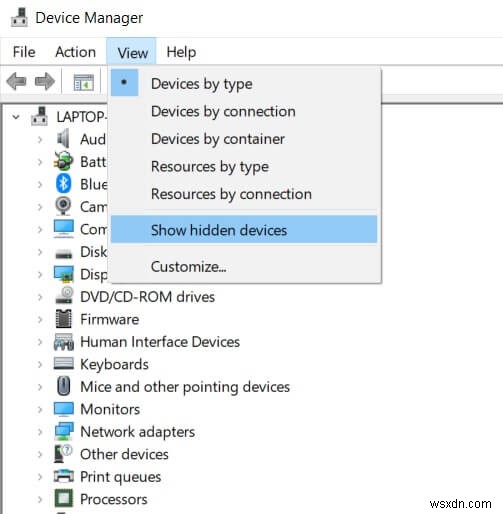The height and width of the screenshot is (514, 503).
Task: Expand the Human Interface Devices node
Action: (x=40, y=342)
